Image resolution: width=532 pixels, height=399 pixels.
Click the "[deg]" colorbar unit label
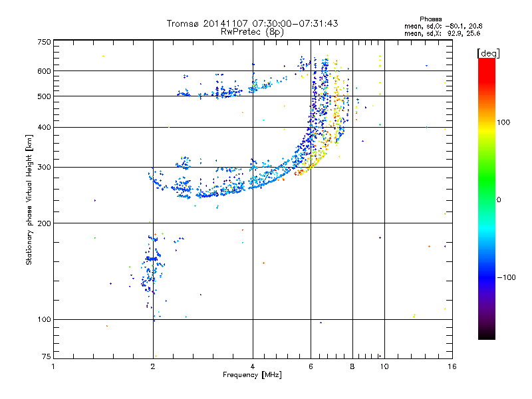(x=488, y=53)
